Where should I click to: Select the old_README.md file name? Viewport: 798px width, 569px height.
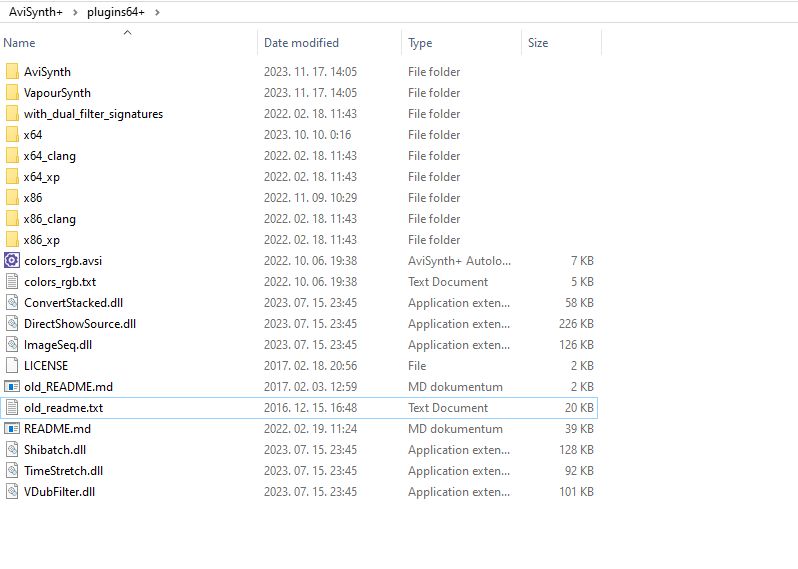coord(69,387)
